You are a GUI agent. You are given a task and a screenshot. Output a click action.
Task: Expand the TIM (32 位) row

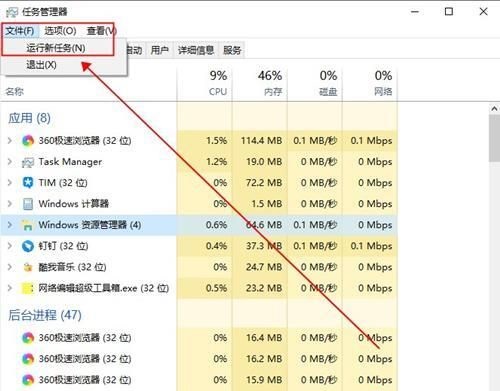(x=10, y=183)
